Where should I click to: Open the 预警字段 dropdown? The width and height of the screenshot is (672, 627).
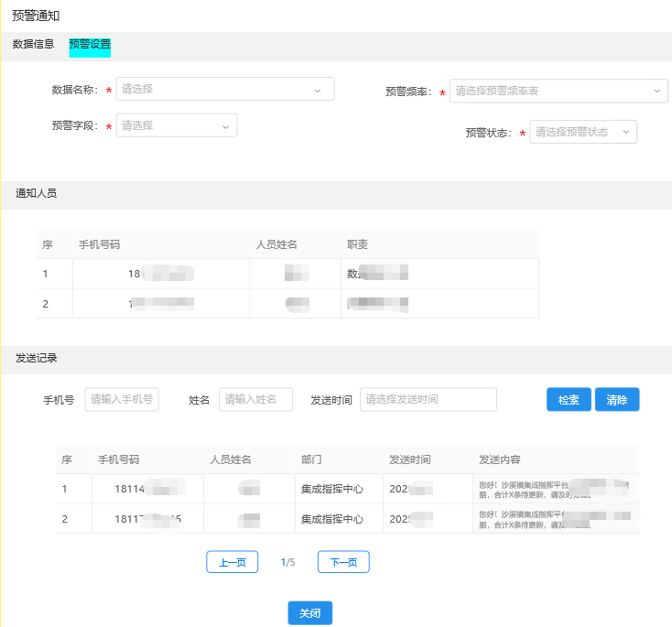[x=176, y=125]
